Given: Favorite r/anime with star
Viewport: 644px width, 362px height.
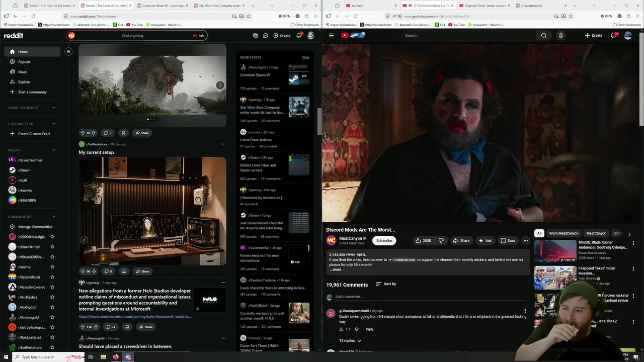Looking at the screenshot, I should 52,267.
